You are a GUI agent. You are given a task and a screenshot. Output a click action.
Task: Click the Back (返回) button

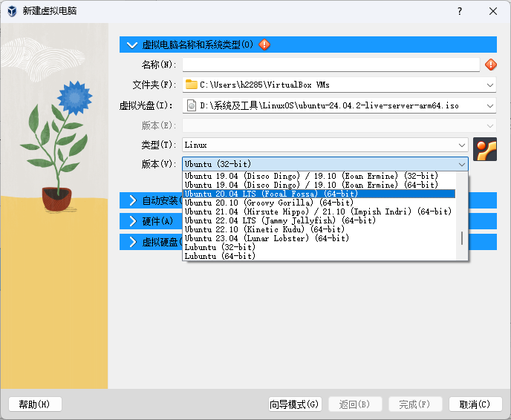pos(355,404)
